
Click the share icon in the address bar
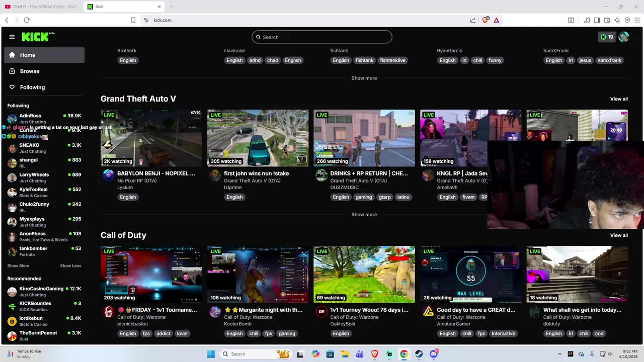473,20
